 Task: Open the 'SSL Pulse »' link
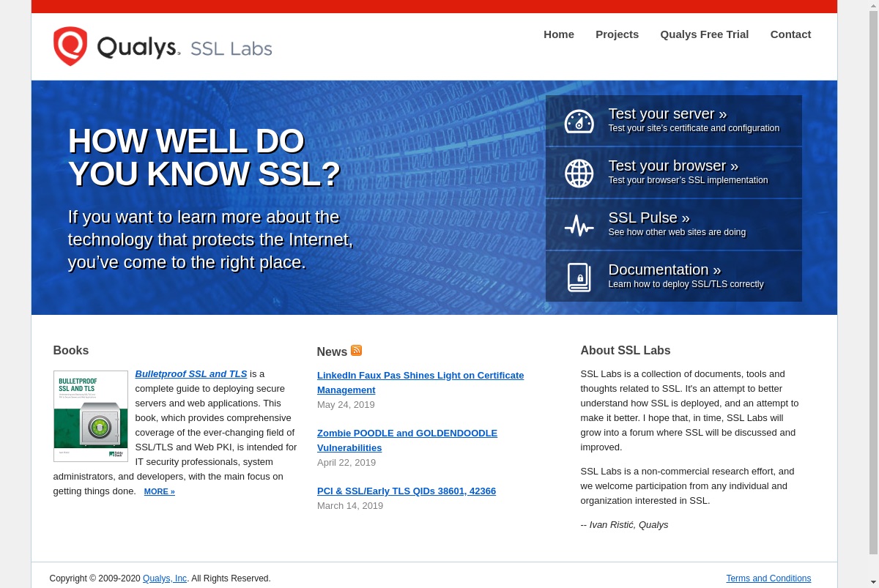[x=649, y=217]
